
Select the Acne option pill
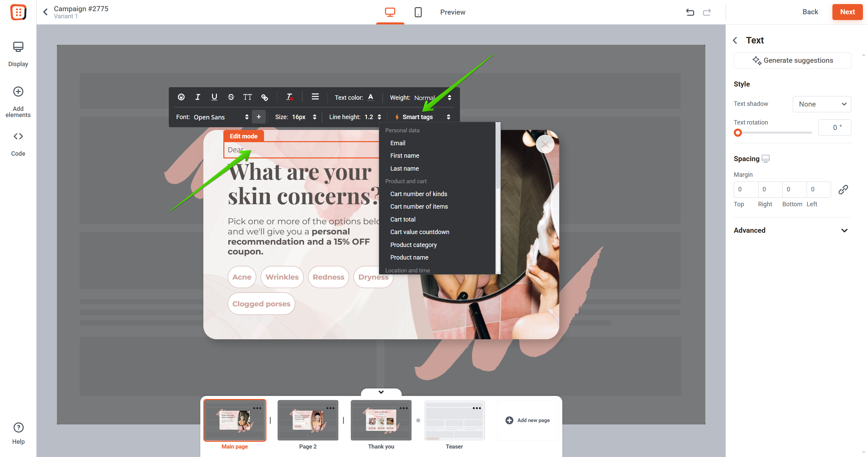coord(242,277)
